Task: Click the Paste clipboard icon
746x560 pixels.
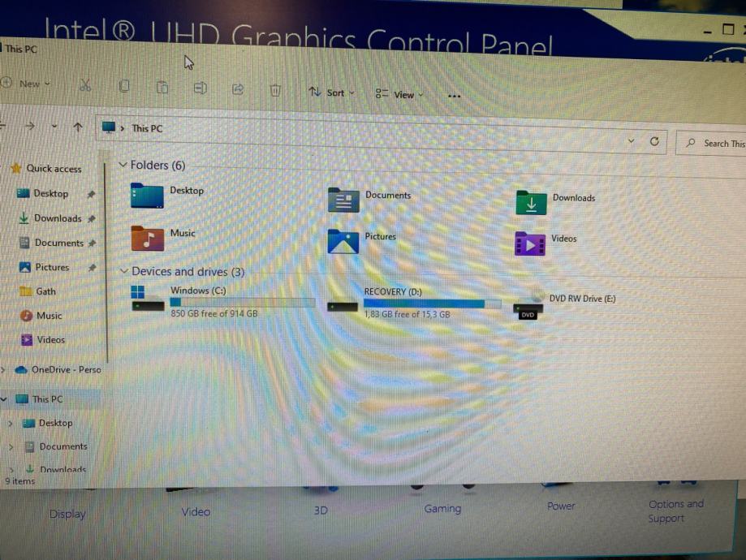Action: point(162,88)
